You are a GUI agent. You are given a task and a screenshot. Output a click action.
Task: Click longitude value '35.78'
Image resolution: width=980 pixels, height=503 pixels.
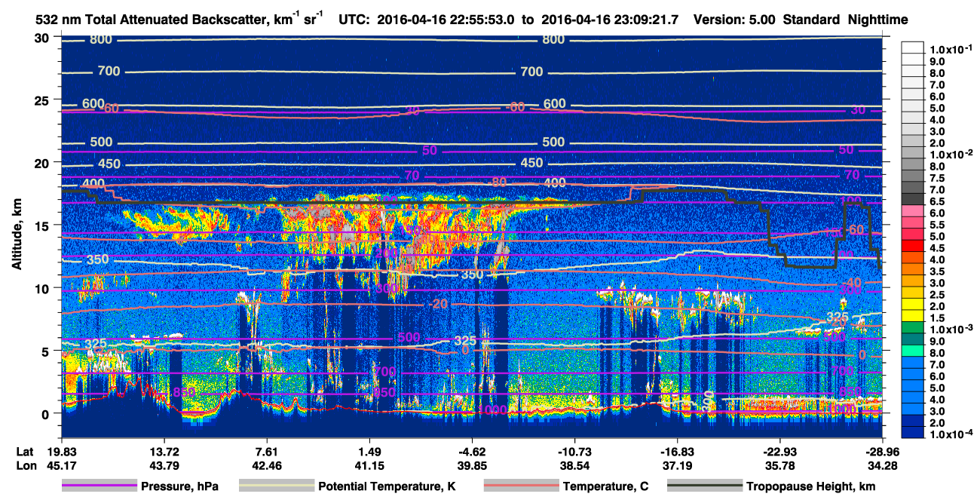point(780,466)
